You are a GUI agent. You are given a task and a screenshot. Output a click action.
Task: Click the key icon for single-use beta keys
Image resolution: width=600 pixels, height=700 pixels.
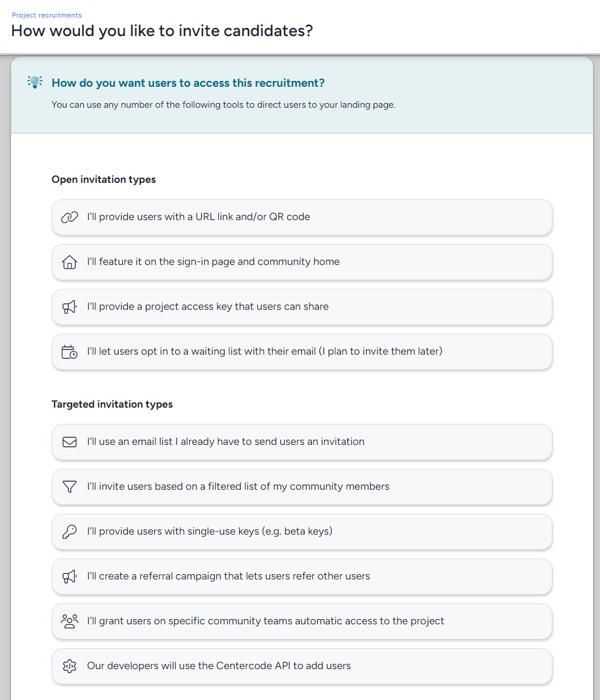(x=70, y=531)
